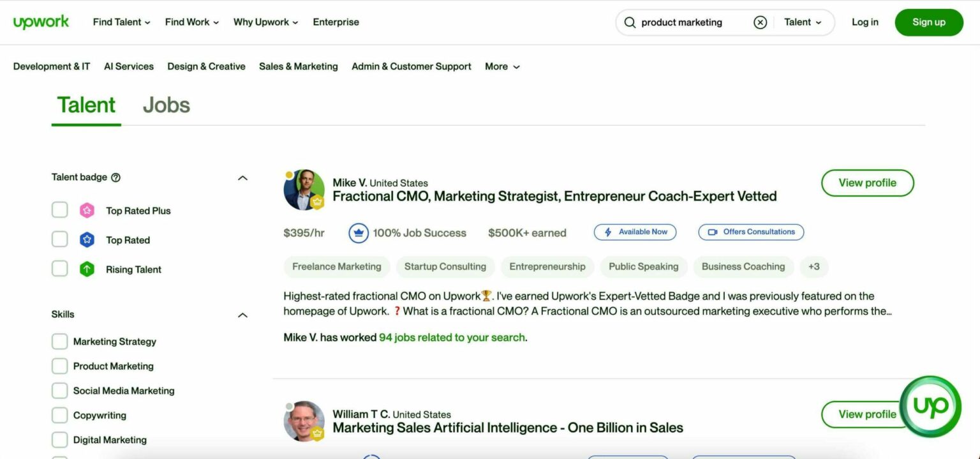This screenshot has width=980, height=459.
Task: Check the Product Marketing skill filter
Action: point(59,365)
